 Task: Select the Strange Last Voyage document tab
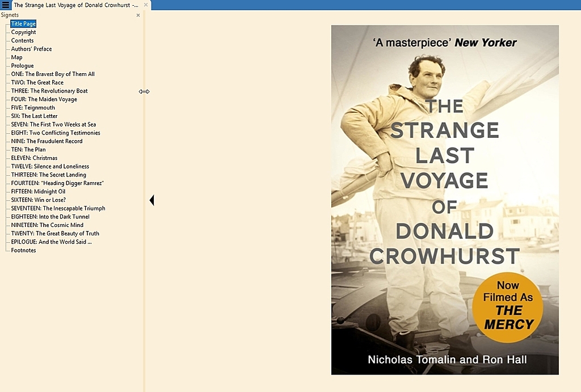coord(76,5)
